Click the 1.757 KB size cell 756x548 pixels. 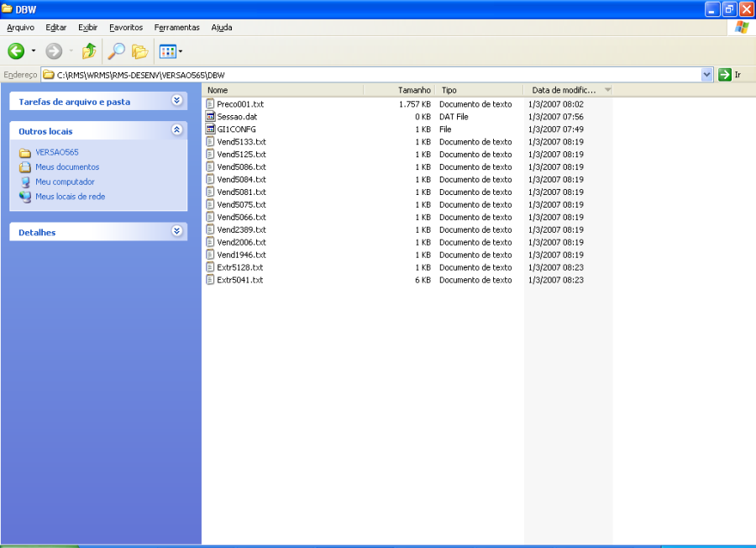415,104
